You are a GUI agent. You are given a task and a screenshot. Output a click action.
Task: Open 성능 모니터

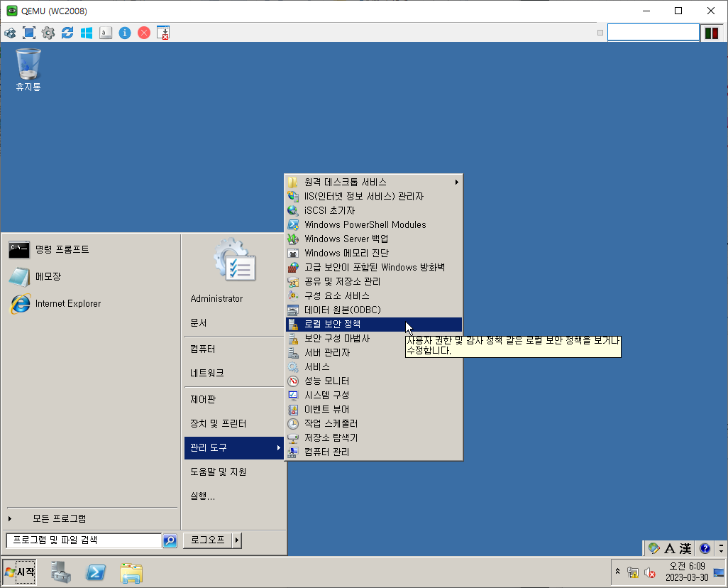click(x=374, y=381)
